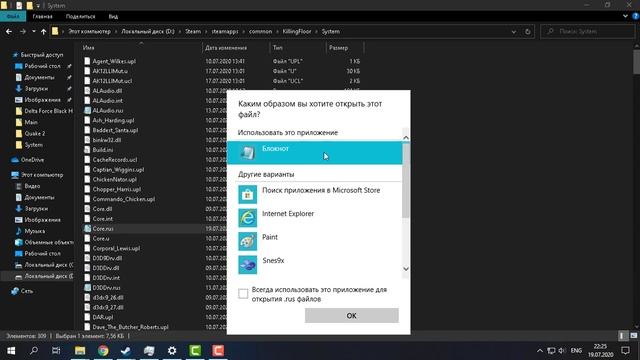Tick 'Всегда использовать это приложение' checkbox
The height and width of the screenshot is (360, 640).
coord(243,293)
